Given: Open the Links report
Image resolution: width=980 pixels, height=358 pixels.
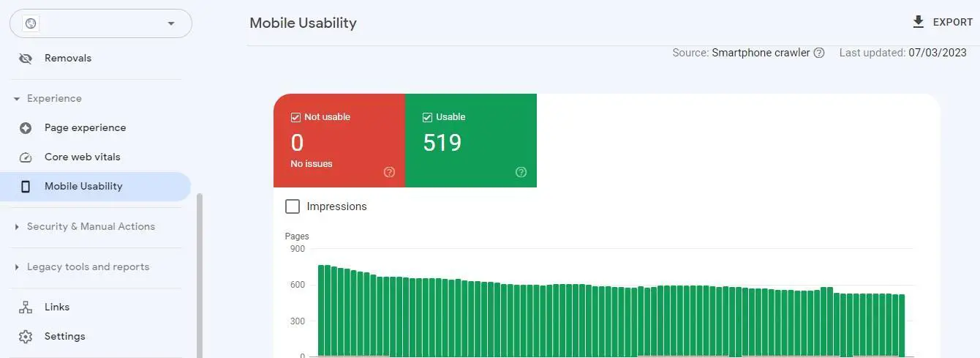Looking at the screenshot, I should coord(95,307).
